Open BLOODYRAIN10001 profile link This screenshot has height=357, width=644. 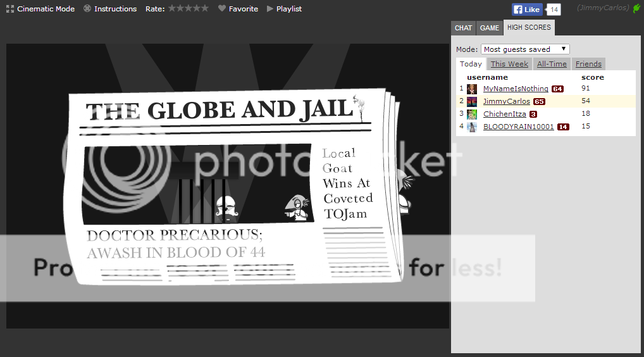click(518, 127)
